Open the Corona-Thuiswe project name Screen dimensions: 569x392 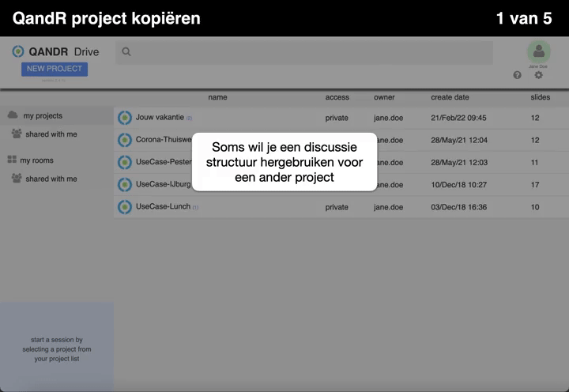pos(164,139)
